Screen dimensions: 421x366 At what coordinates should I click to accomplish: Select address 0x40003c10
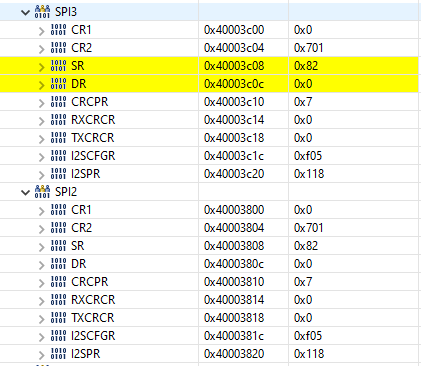click(x=234, y=102)
